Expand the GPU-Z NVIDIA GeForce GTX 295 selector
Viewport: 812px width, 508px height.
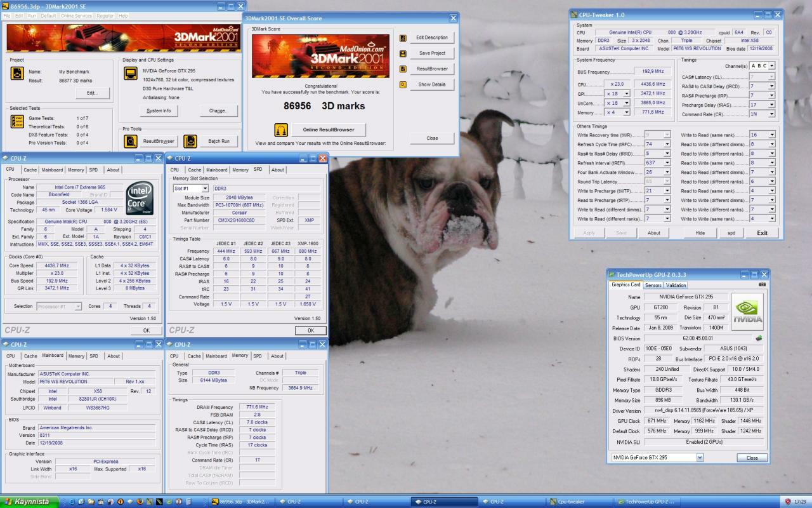pos(700,457)
